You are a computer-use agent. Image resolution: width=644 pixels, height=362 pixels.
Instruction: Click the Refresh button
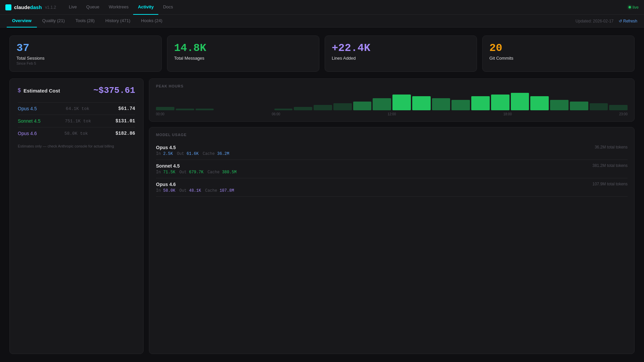(628, 21)
